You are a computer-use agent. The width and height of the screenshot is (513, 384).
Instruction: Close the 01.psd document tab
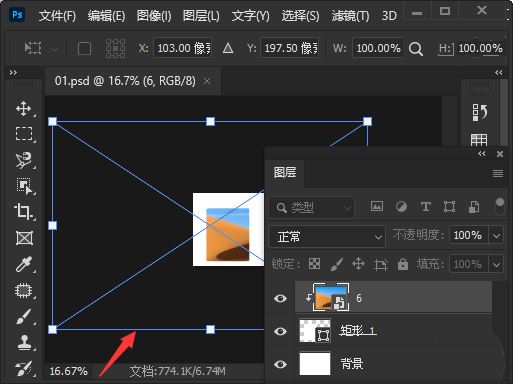207,81
